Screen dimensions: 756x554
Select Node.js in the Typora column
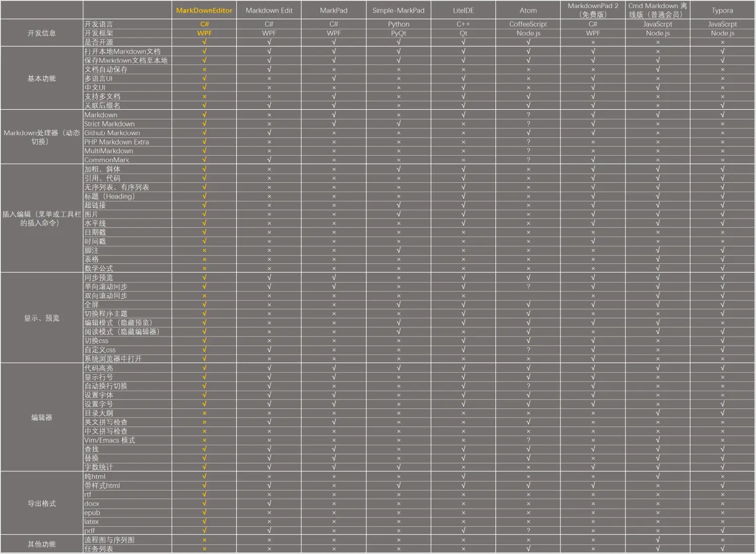click(722, 33)
